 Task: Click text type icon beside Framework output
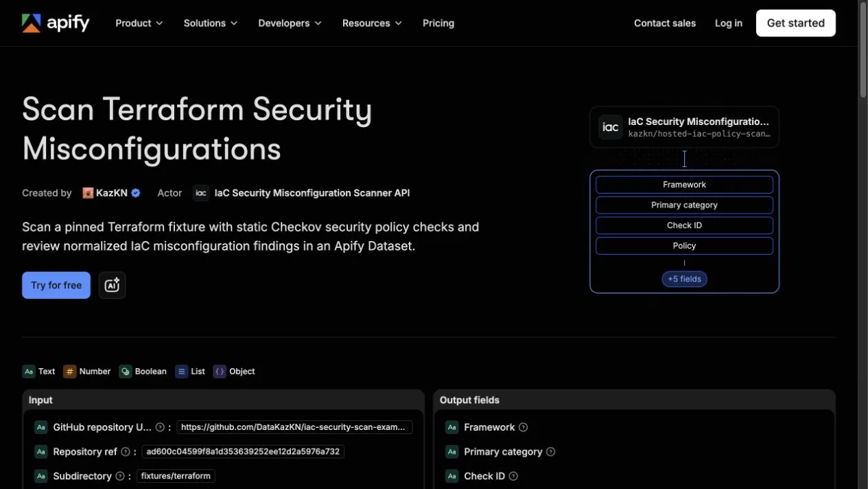[451, 427]
